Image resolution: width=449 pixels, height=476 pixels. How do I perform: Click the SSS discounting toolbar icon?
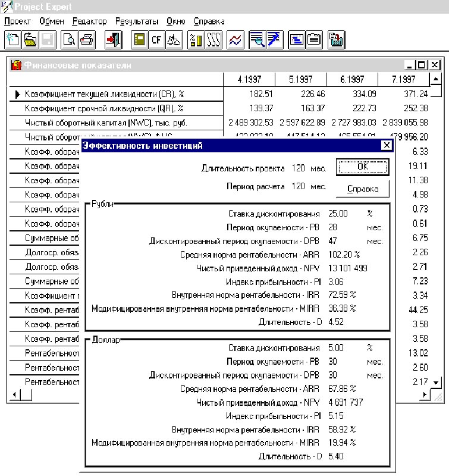click(x=213, y=40)
